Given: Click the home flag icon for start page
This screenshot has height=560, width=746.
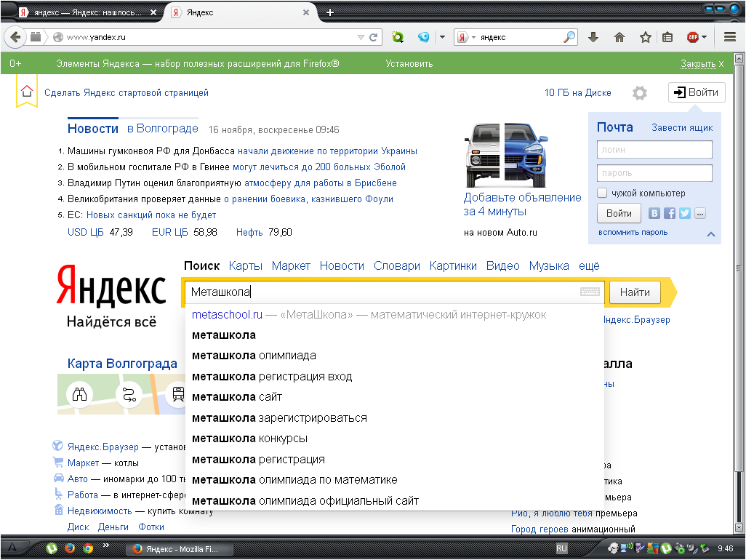Looking at the screenshot, I should pos(27,92).
